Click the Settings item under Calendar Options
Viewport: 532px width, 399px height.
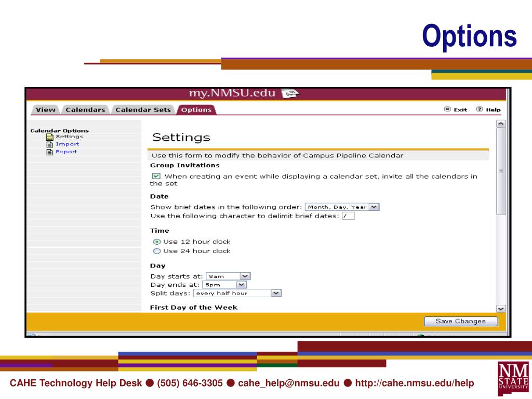coord(69,137)
